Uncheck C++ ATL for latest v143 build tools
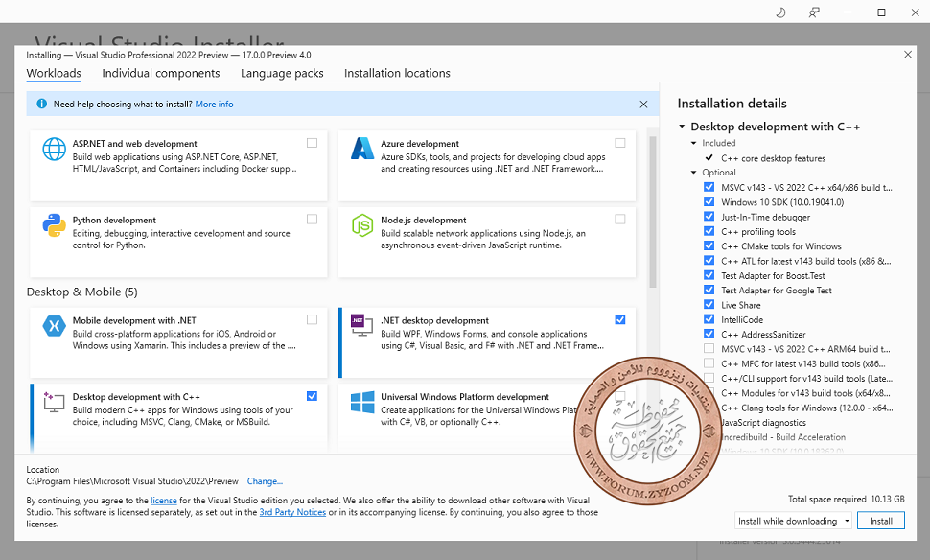Image resolution: width=930 pixels, height=560 pixels. pos(709,261)
